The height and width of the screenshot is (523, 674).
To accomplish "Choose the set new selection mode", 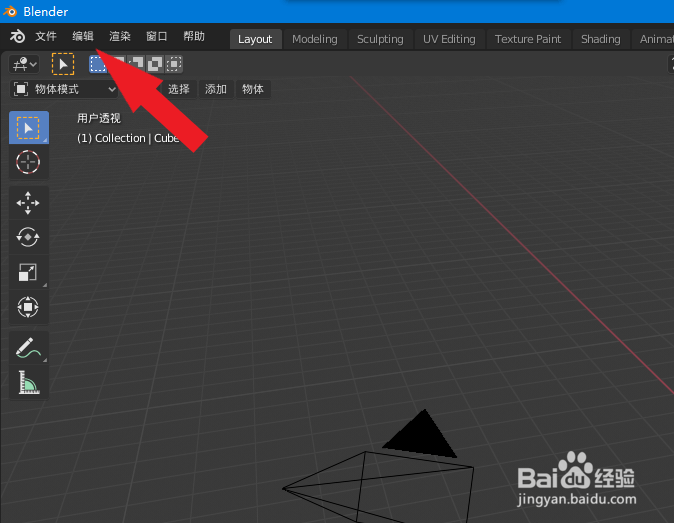I will 98,64.
